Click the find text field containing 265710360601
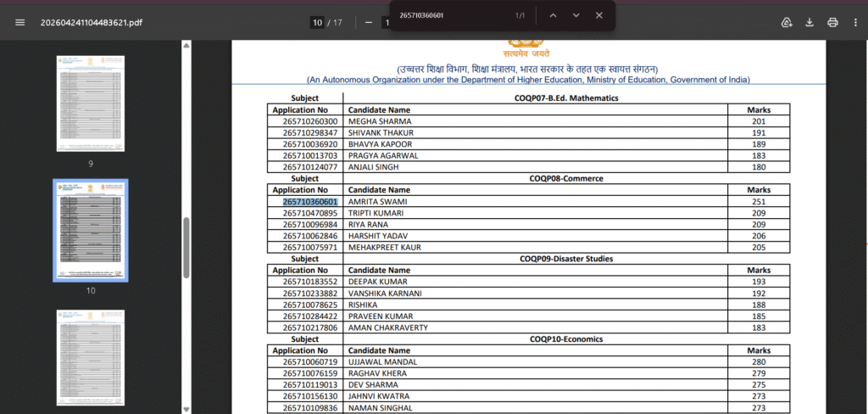This screenshot has width=868, height=414. tap(449, 15)
